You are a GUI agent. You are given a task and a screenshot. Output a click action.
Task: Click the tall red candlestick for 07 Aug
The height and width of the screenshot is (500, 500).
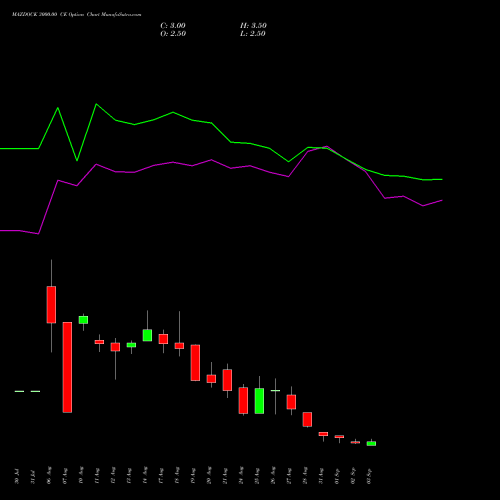click(x=67, y=367)
